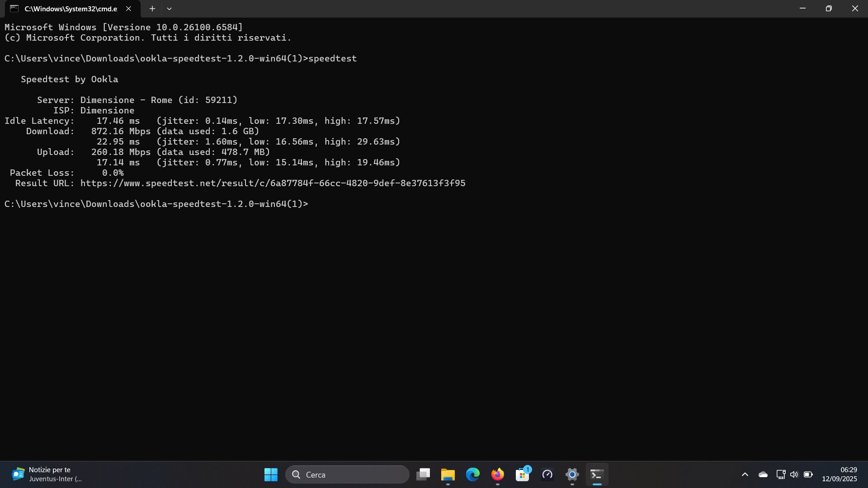Show hidden system tray icons
The height and width of the screenshot is (488, 868).
[745, 474]
